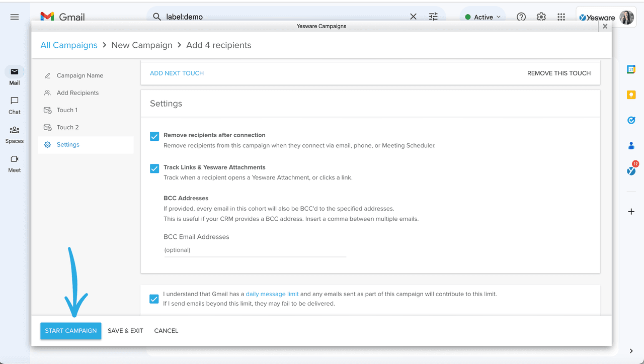Expand the side panel chevron arrow
The width and height of the screenshot is (644, 364).
[x=631, y=351]
